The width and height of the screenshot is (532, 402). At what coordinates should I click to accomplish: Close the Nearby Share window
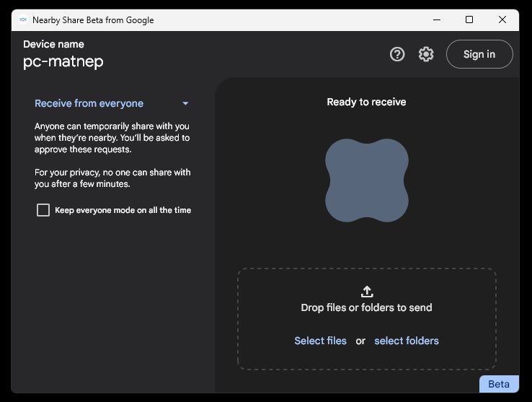tap(502, 19)
